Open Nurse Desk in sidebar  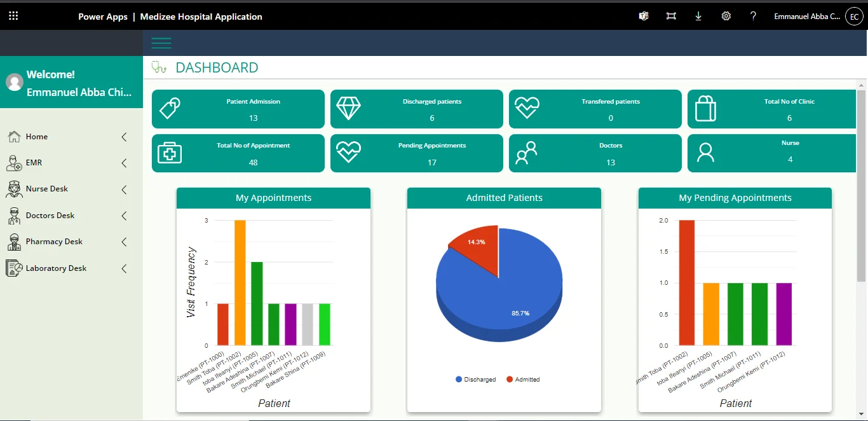point(46,189)
